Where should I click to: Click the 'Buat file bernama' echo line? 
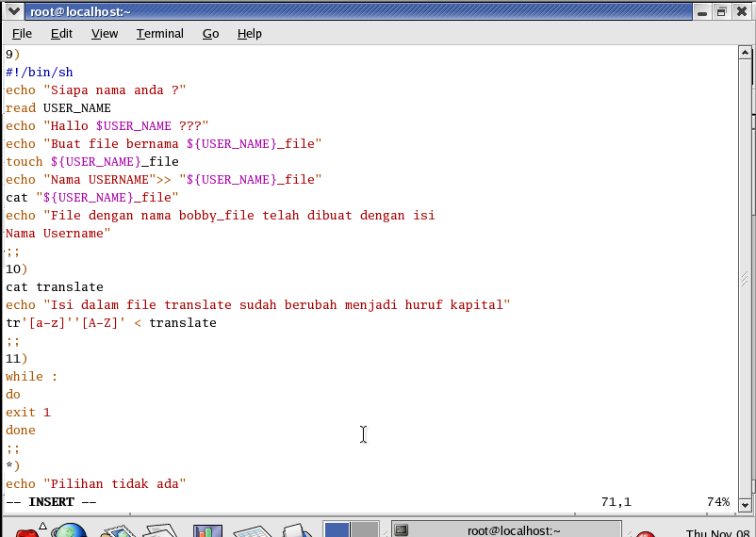tap(163, 143)
